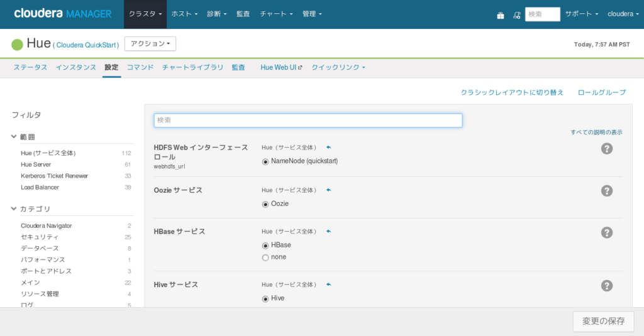Open 診断 dropdown menu
644x336 pixels.
tap(217, 14)
